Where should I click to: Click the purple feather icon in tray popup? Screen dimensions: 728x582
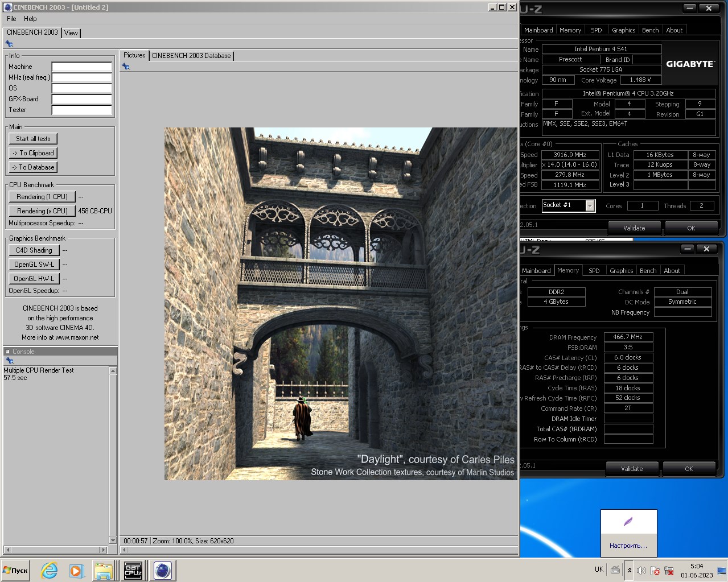(628, 521)
